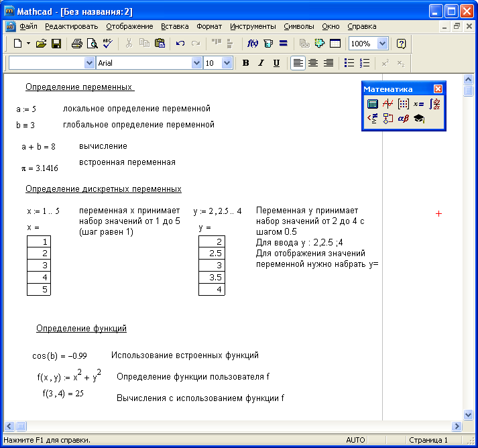Click vertical scrollbar down arrow

click(x=468, y=414)
